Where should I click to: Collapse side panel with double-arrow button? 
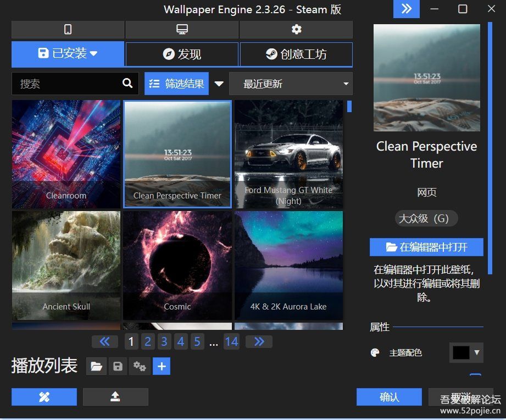tap(407, 9)
